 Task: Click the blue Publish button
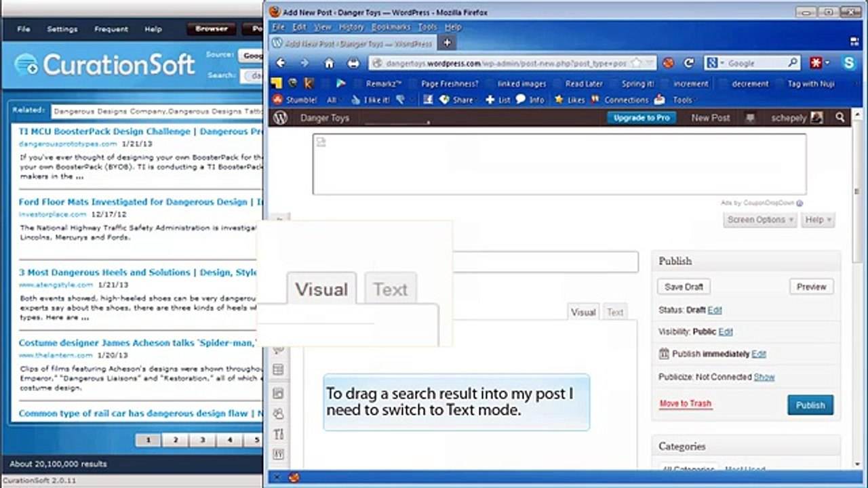810,405
